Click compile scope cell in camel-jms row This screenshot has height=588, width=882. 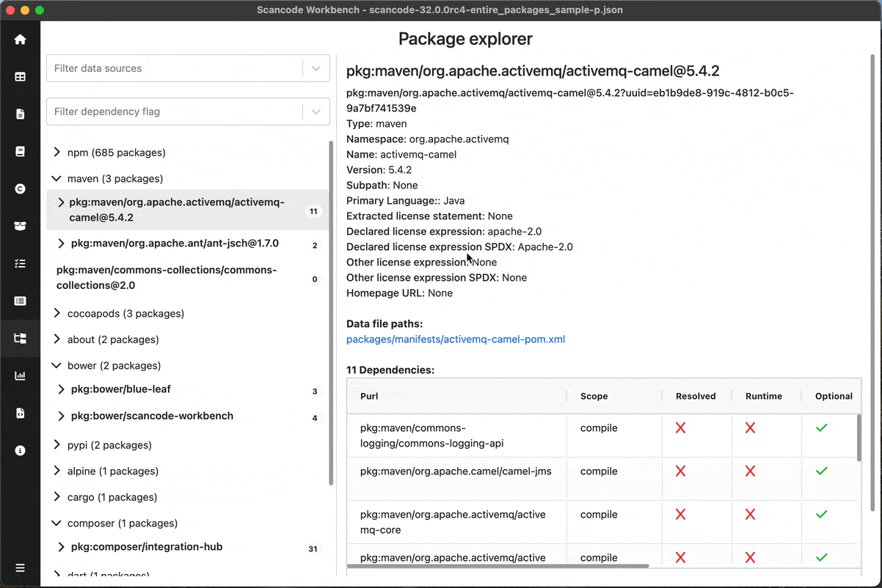614,479
